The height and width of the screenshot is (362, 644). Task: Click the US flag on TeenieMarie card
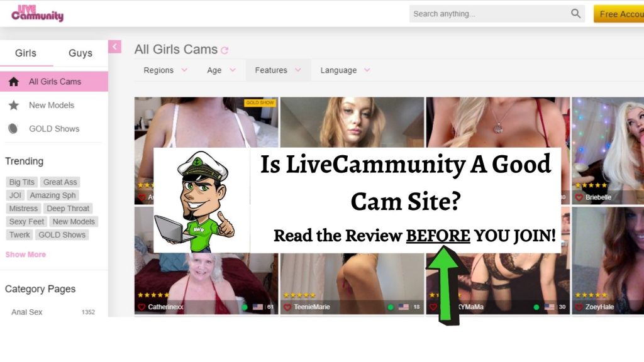coord(404,307)
